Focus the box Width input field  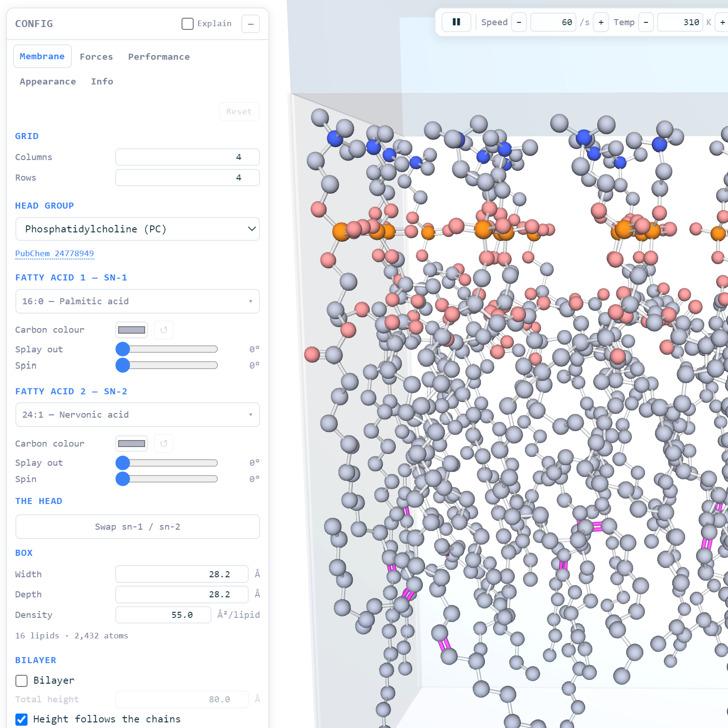click(x=182, y=574)
